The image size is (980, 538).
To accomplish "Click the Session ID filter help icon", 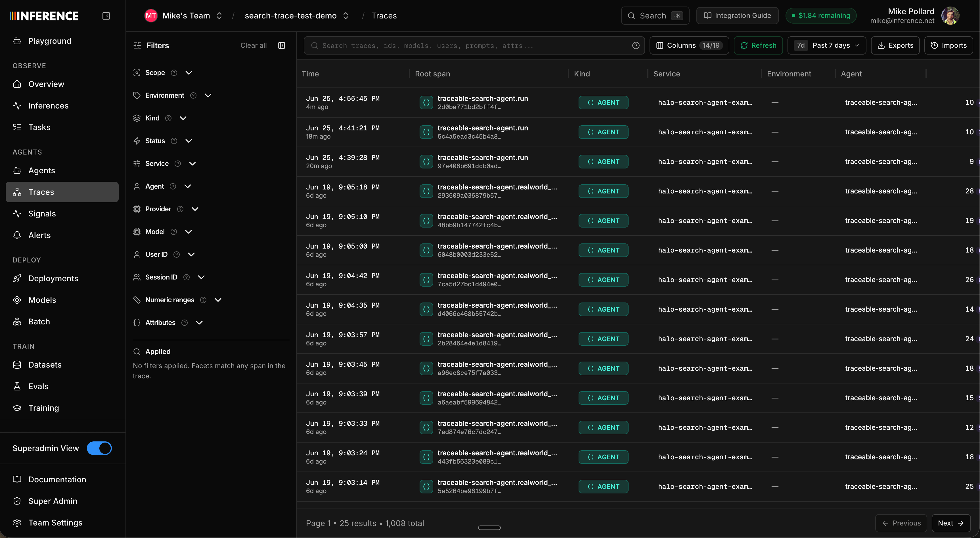I will pyautogui.click(x=187, y=277).
